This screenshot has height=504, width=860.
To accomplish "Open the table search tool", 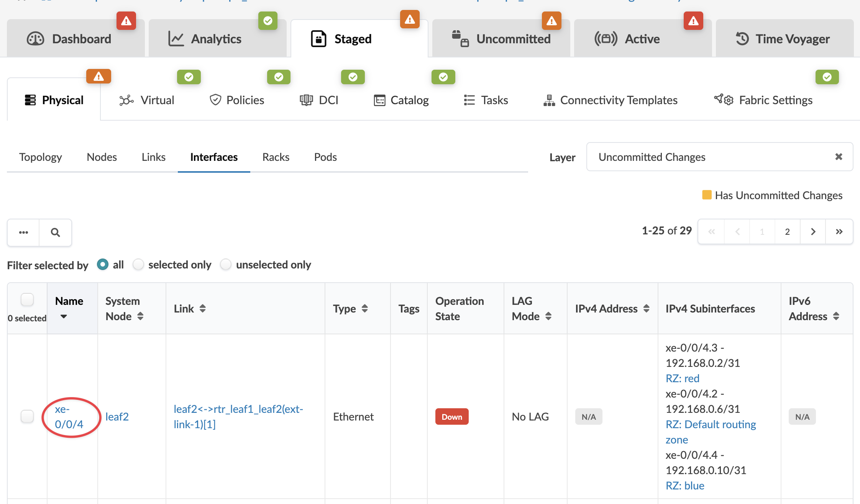I will coord(55,232).
